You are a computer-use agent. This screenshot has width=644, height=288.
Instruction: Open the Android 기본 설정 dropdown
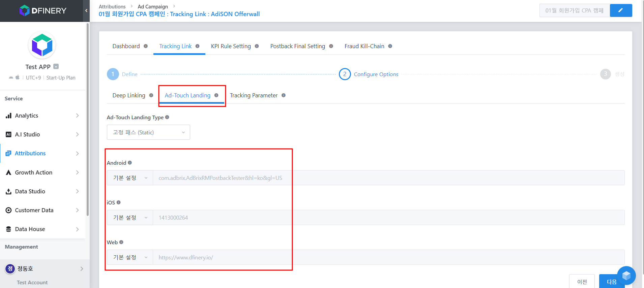(130, 178)
